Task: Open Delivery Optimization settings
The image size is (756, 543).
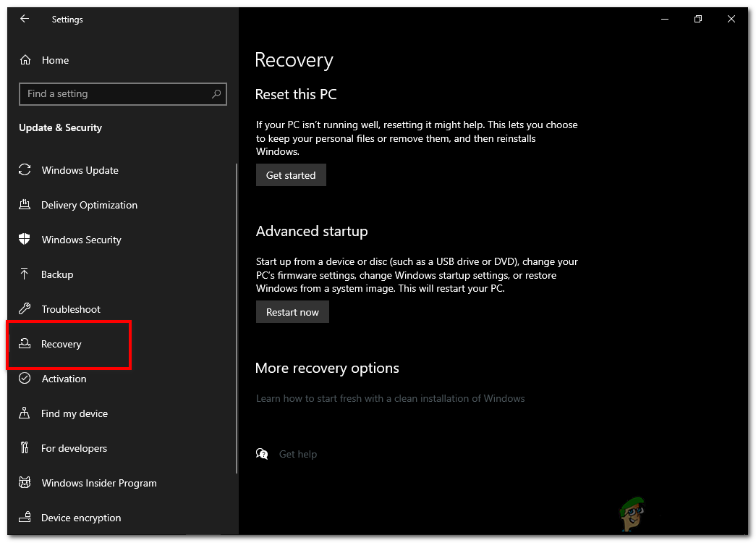Action: pos(25,205)
